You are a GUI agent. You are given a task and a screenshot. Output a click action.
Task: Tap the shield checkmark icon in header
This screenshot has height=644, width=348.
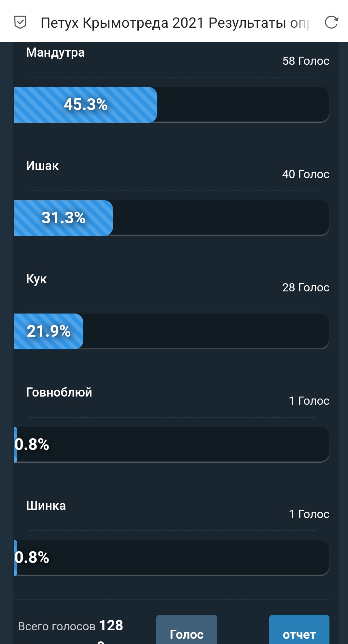(x=20, y=22)
